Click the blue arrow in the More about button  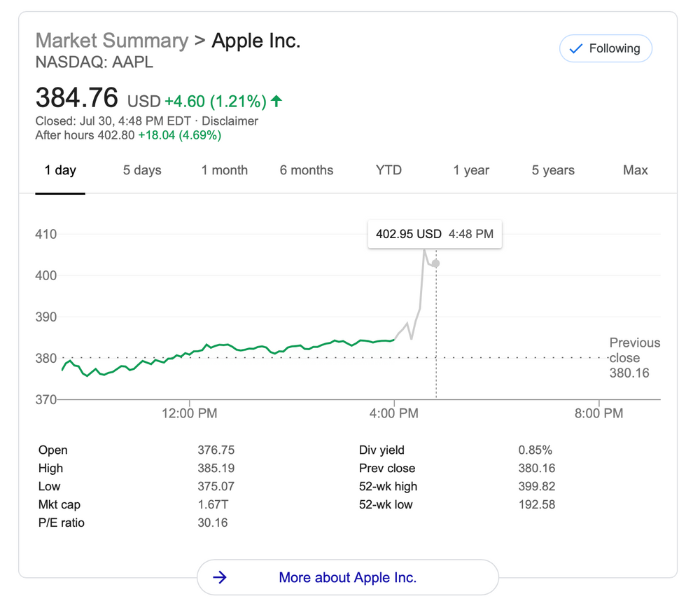219,577
